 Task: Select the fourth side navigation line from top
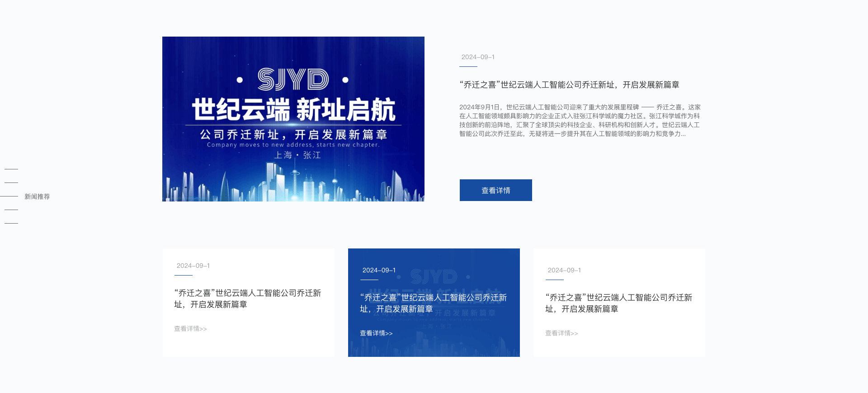coord(11,210)
